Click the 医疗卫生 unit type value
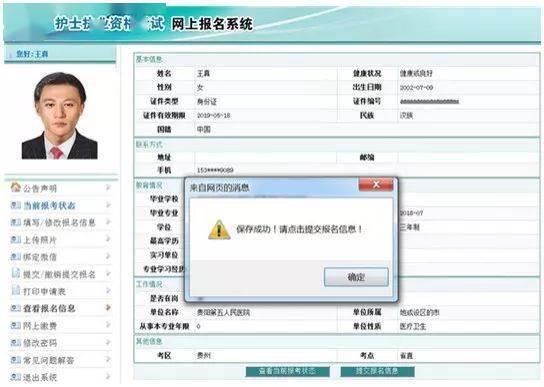 (x=413, y=326)
